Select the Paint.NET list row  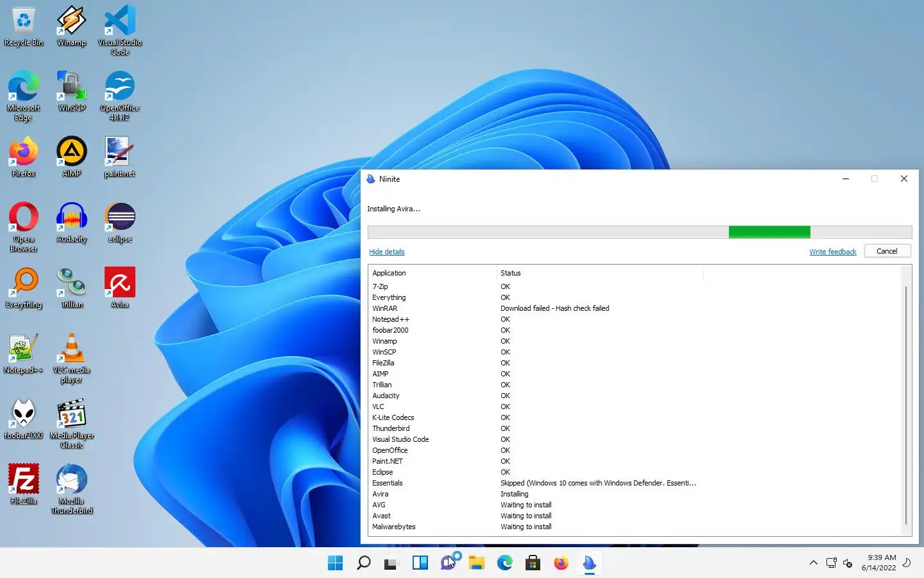coord(635,461)
